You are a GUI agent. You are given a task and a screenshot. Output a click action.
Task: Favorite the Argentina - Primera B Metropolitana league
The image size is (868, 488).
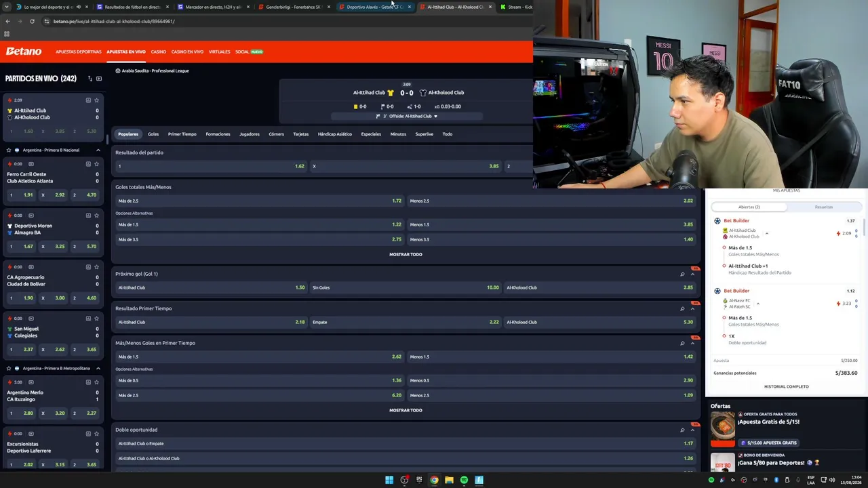point(9,368)
